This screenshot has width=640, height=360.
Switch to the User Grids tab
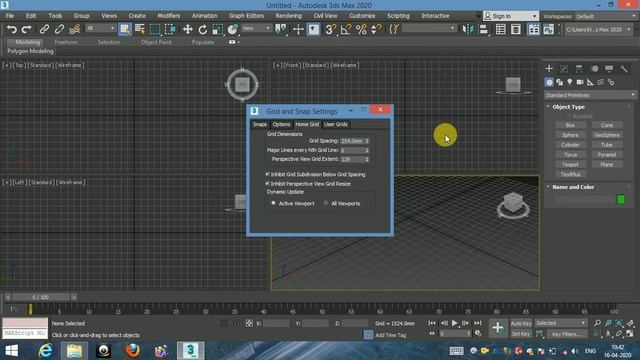pyautogui.click(x=336, y=124)
